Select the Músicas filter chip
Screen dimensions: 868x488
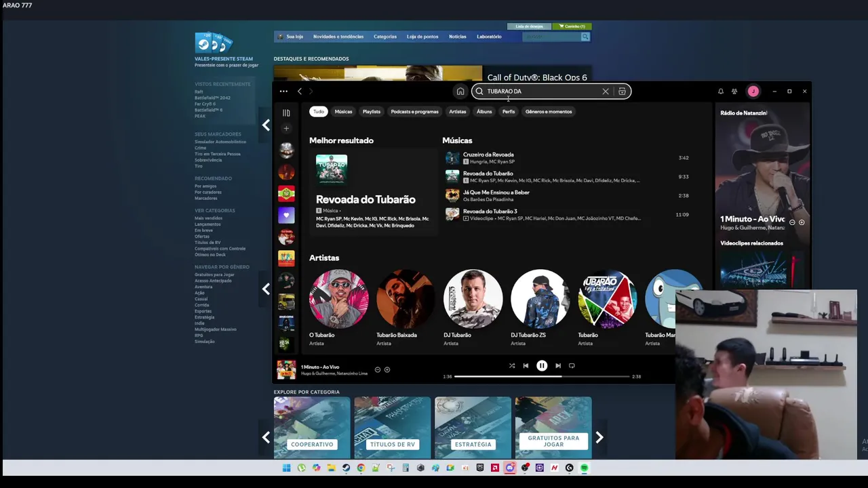[343, 111]
